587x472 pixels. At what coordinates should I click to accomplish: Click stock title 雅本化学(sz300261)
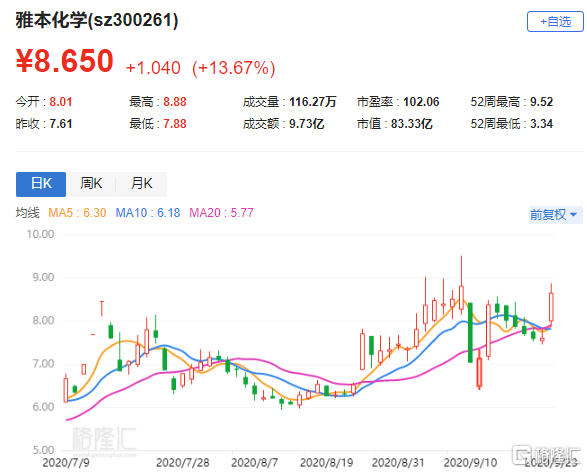[x=97, y=20]
